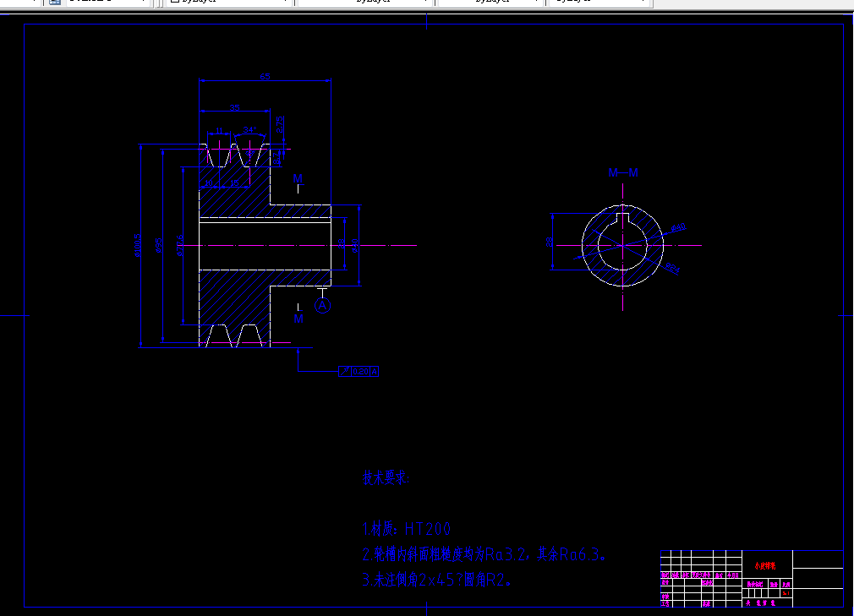The height and width of the screenshot is (616, 854).
Task: Select the red 小皮带轮 title block name
Action: coord(764,566)
